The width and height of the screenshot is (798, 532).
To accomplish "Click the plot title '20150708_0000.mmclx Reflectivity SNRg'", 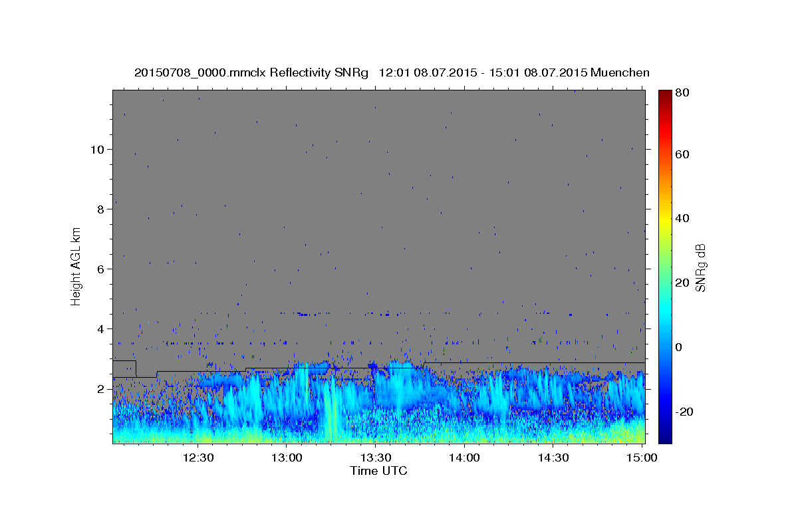I will tap(251, 72).
